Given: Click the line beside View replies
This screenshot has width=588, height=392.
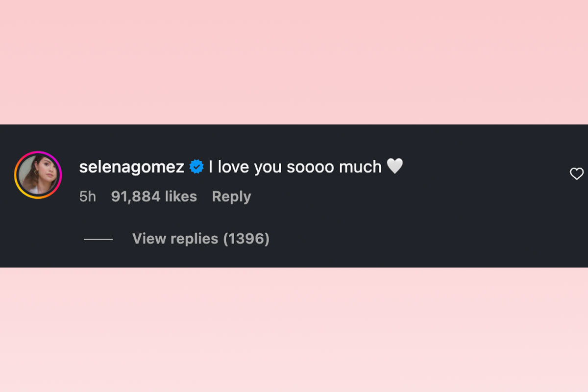Looking at the screenshot, I should (98, 239).
